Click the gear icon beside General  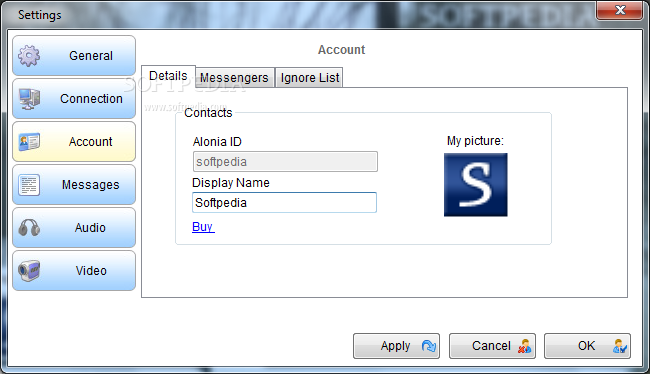coord(29,56)
